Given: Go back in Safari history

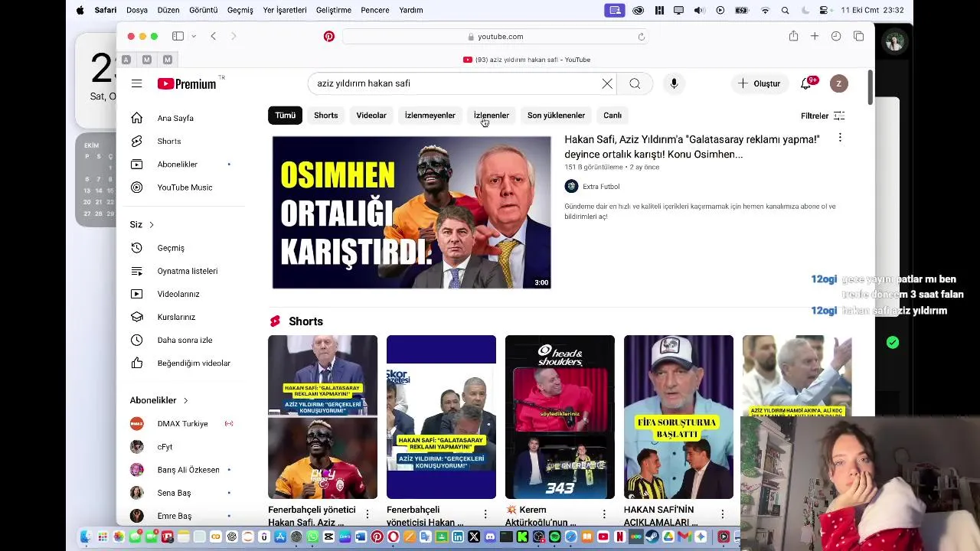Looking at the screenshot, I should [x=214, y=36].
